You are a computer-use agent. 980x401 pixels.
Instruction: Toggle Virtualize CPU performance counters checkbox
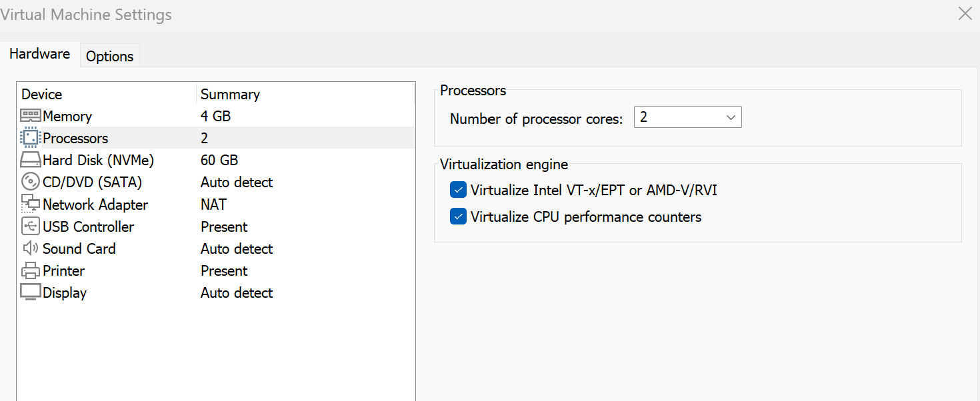tap(458, 217)
